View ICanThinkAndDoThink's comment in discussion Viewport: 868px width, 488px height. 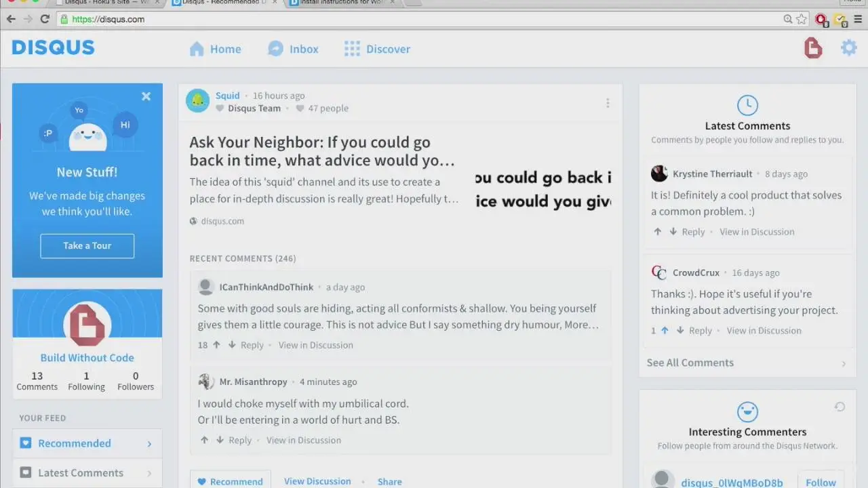pyautogui.click(x=316, y=345)
